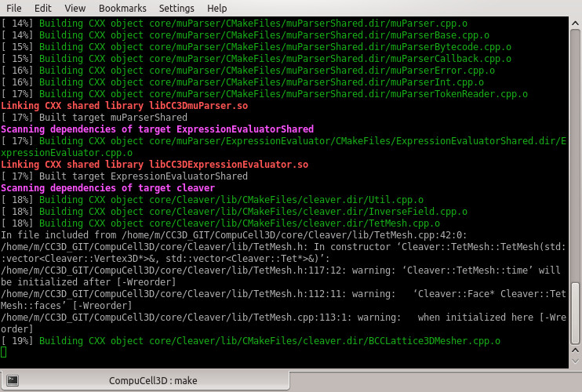Click the TetMesh.h:117:12 warning line
Screen dimensions: 582x392
pos(284,276)
